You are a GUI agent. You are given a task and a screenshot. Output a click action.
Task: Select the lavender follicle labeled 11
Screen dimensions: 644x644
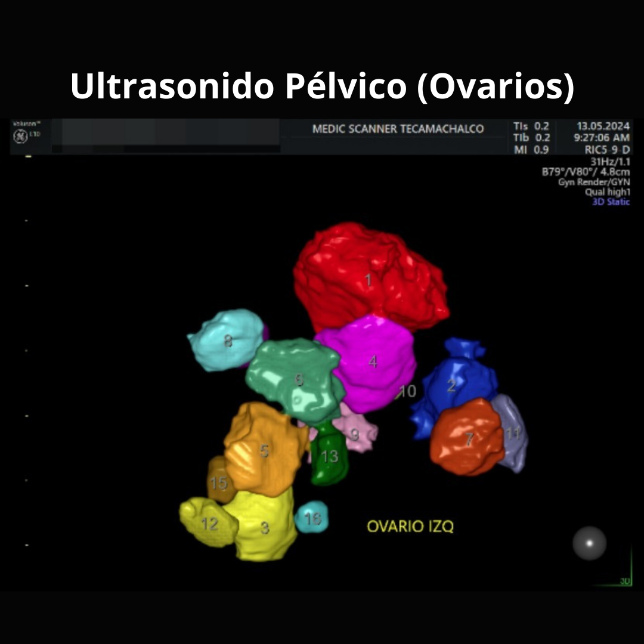click(x=512, y=432)
